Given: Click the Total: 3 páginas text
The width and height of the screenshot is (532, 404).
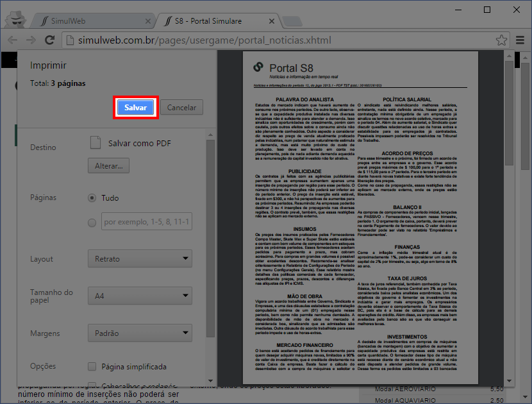Looking at the screenshot, I should (58, 83).
